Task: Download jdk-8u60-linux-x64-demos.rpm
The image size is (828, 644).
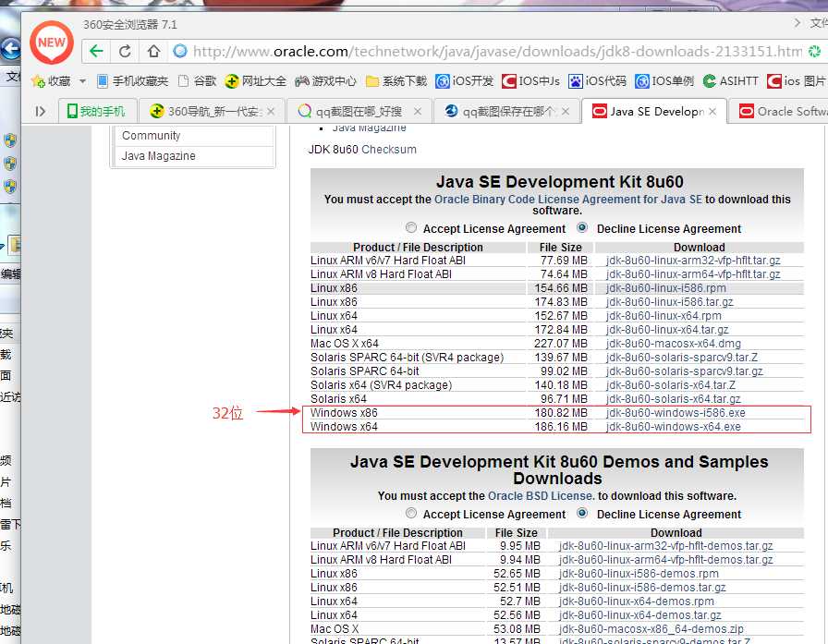Action: 637,601
